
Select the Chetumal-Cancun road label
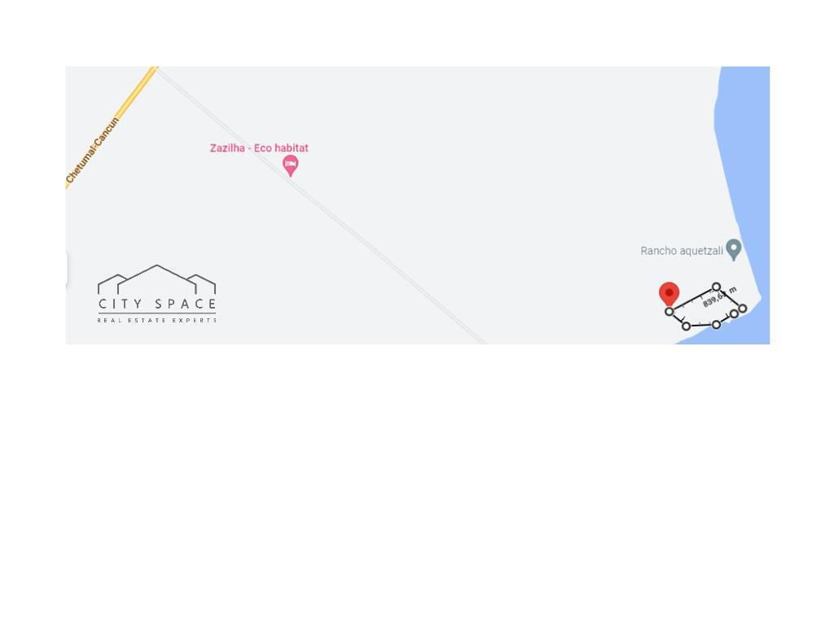coord(93,151)
